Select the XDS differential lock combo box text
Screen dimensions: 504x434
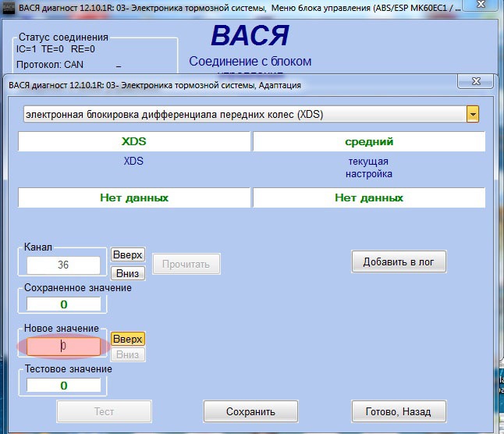click(174, 115)
